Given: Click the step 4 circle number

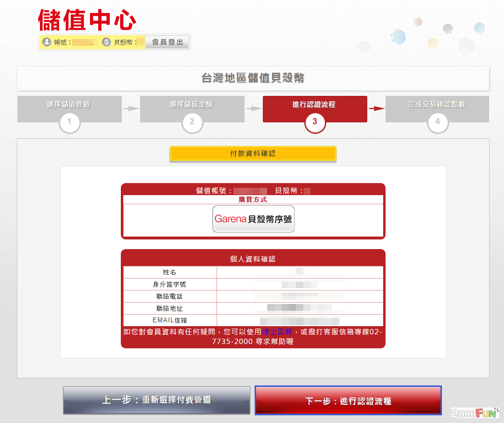Looking at the screenshot, I should (438, 122).
